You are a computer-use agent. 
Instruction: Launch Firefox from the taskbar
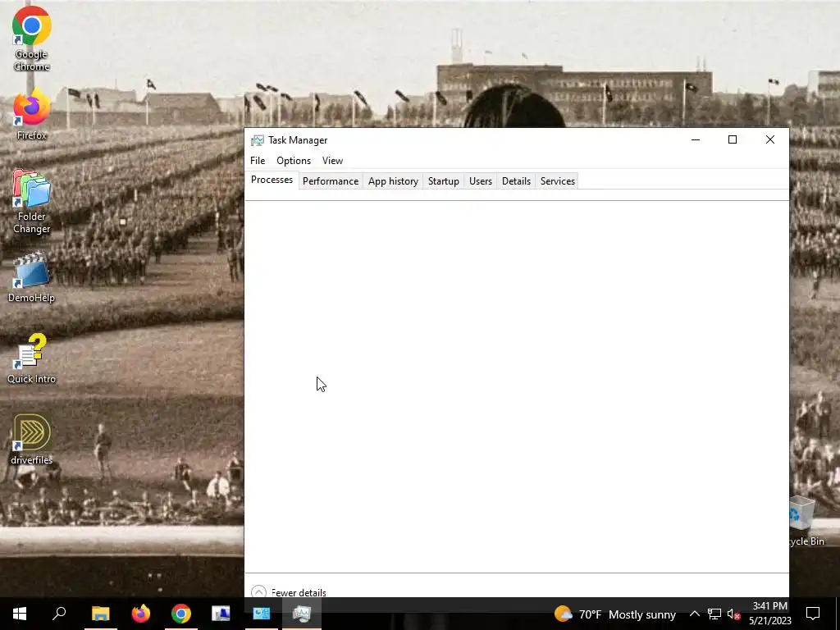click(x=141, y=614)
